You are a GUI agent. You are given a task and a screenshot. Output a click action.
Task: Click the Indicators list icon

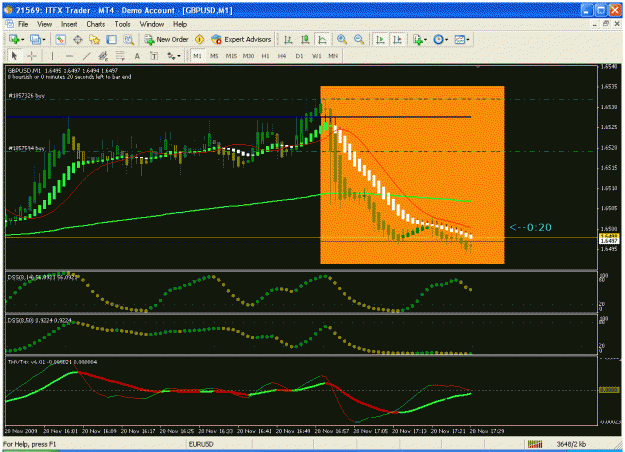point(417,39)
